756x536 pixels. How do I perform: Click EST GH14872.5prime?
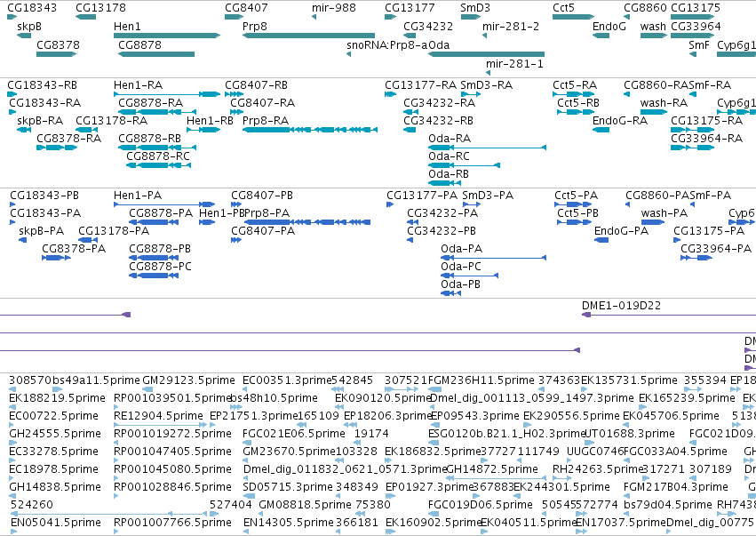point(492,469)
